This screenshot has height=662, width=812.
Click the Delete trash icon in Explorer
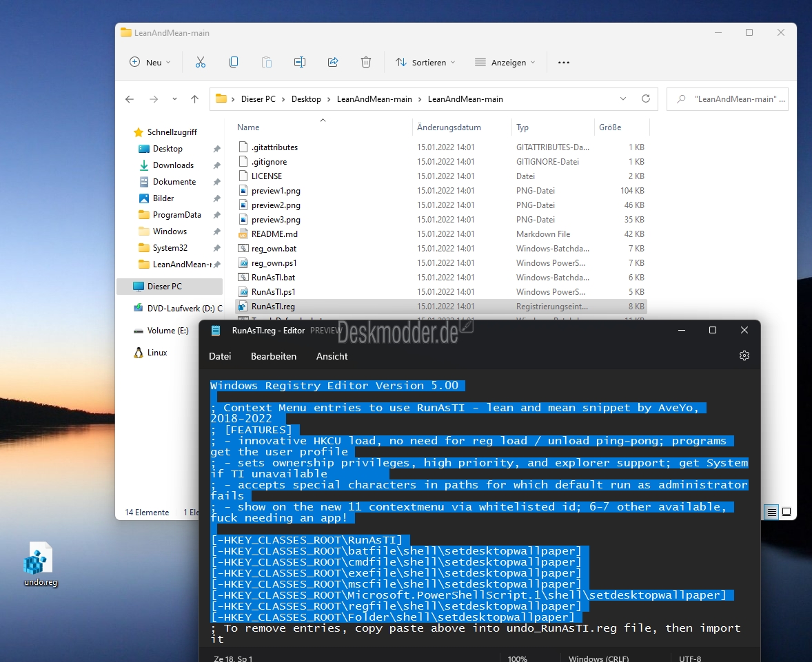pos(366,62)
